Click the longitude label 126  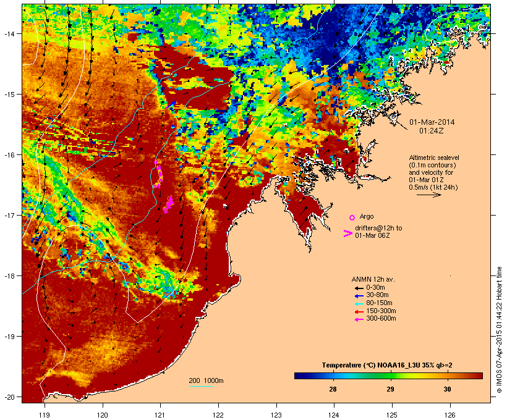449,415
